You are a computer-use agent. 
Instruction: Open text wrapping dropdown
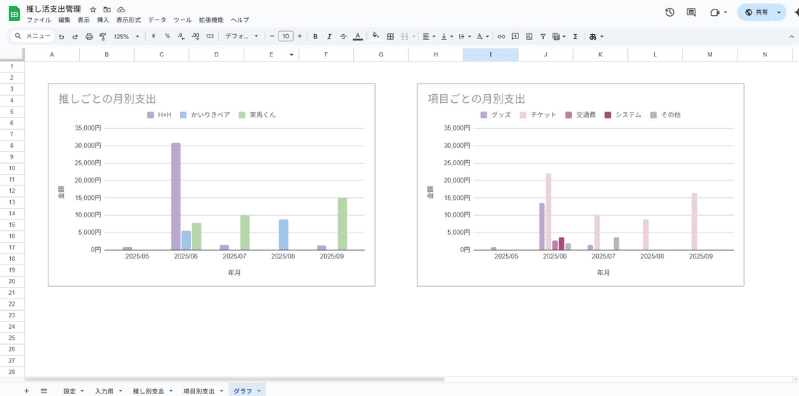click(464, 37)
